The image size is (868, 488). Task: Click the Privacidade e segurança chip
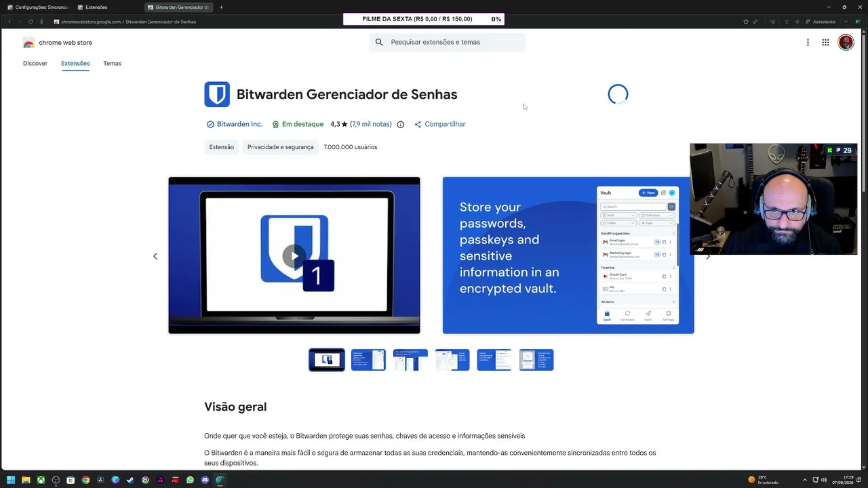(280, 147)
